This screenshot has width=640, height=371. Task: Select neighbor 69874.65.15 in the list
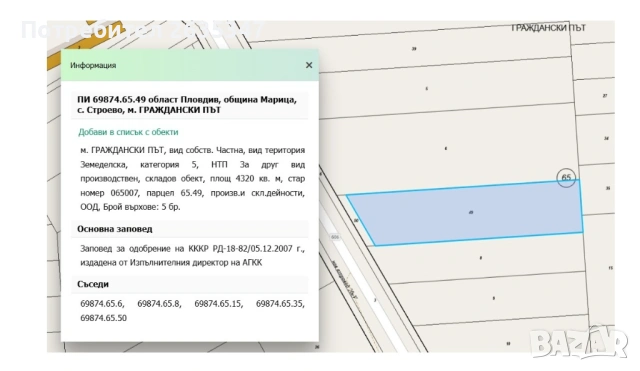click(x=218, y=304)
